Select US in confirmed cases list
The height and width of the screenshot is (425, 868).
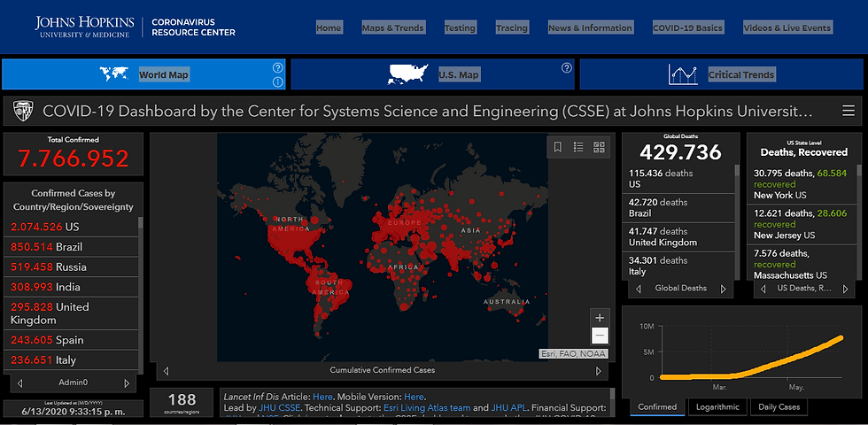coord(71,227)
